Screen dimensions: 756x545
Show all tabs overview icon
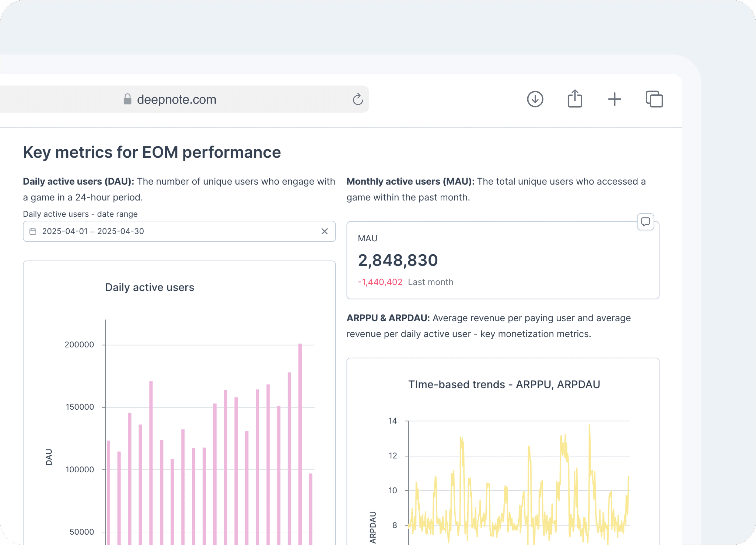[x=654, y=99]
